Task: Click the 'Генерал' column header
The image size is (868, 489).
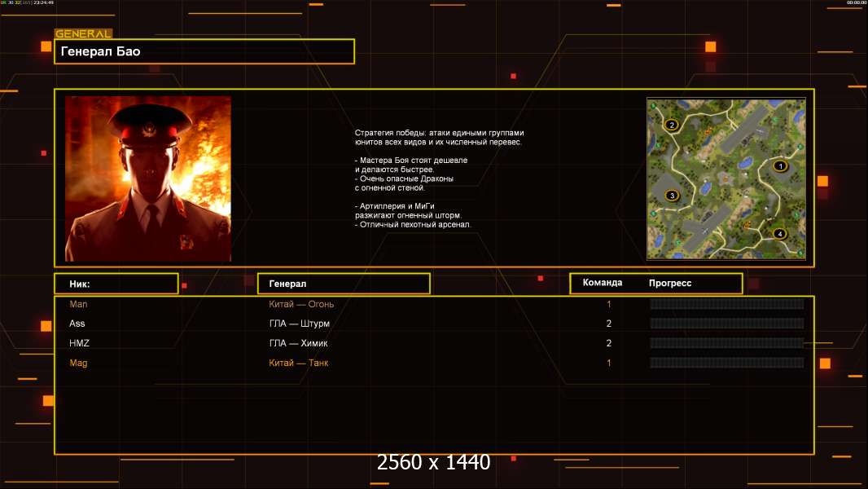Action: pos(344,284)
